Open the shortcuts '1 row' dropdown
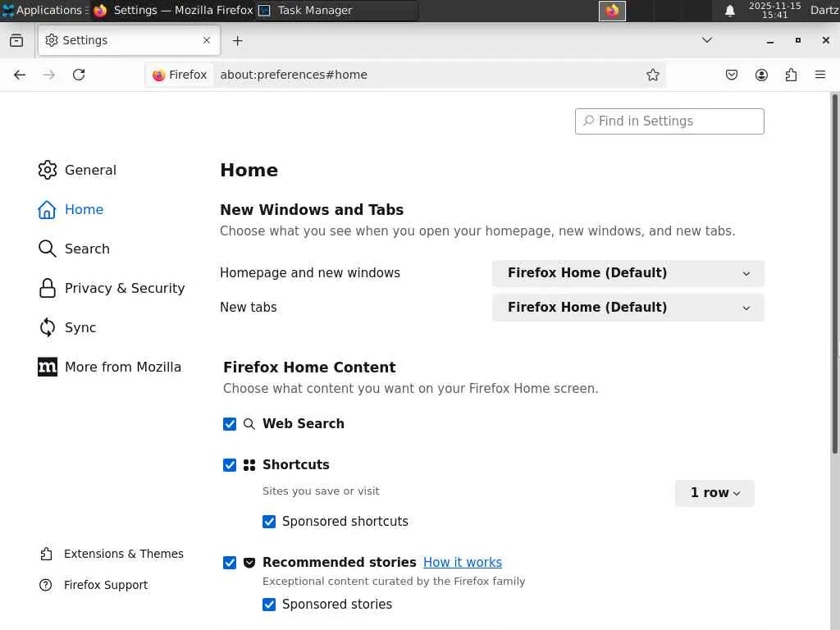This screenshot has width=840, height=630. pyautogui.click(x=714, y=493)
